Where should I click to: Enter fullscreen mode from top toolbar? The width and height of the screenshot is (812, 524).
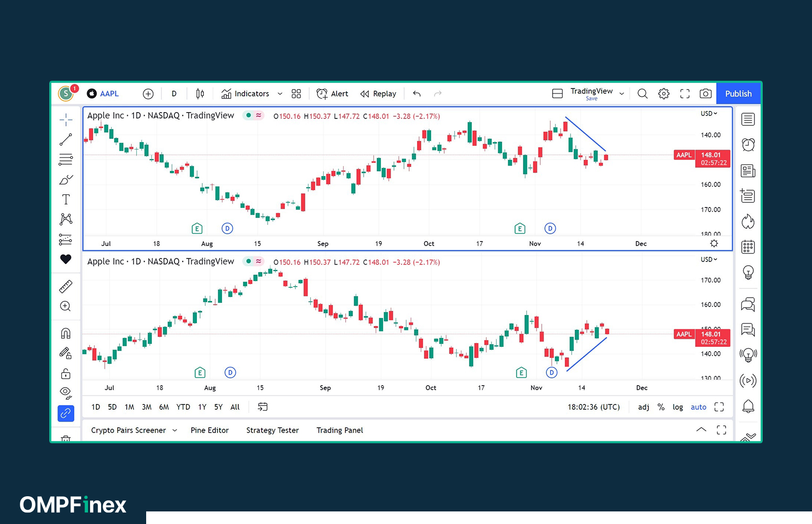coord(685,94)
